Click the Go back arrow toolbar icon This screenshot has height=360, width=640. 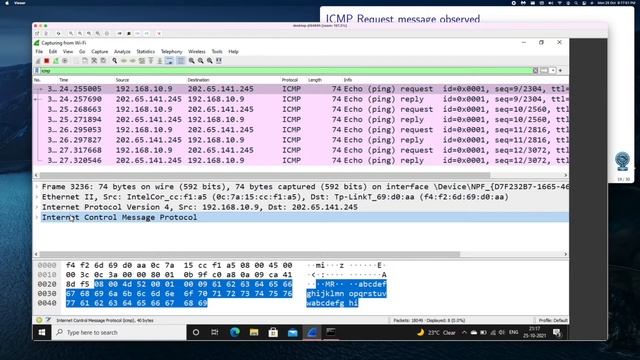coord(124,61)
